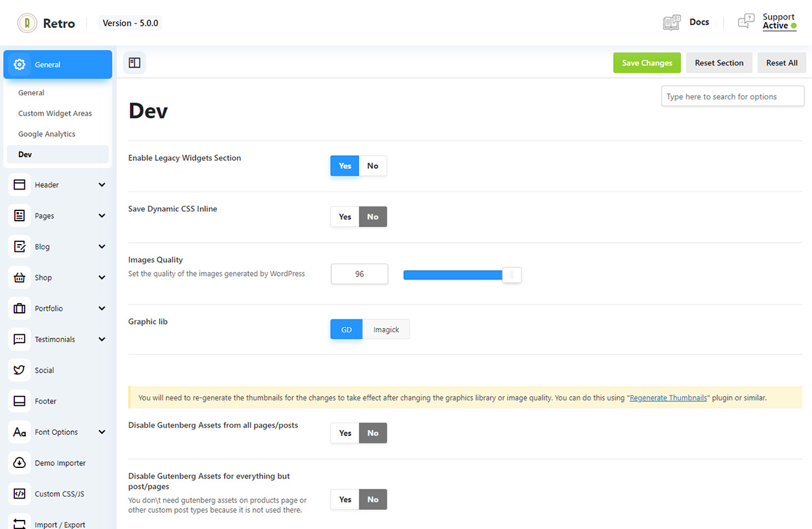This screenshot has width=812, height=529.
Task: Click the Images Quality blue slider track
Action: tap(453, 275)
